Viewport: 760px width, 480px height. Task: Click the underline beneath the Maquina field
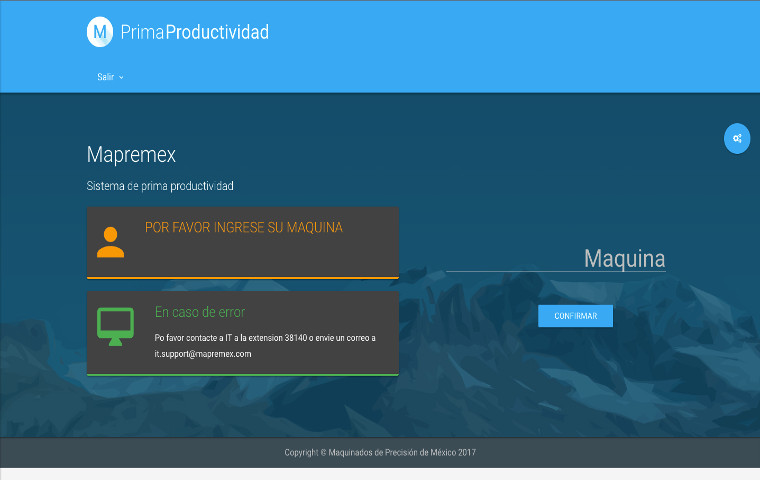555,271
